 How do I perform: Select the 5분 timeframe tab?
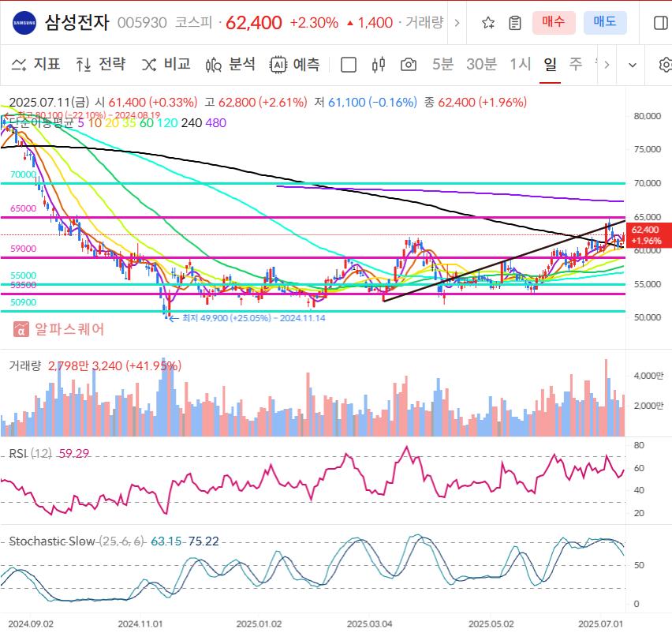point(442,65)
